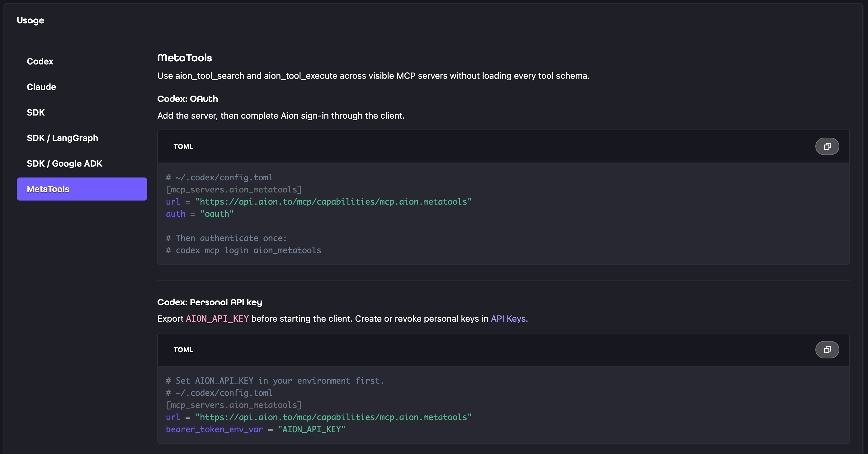
Task: Click the '# ~/.codex/config.toml' comment in OAuth snippet
Action: (219, 177)
